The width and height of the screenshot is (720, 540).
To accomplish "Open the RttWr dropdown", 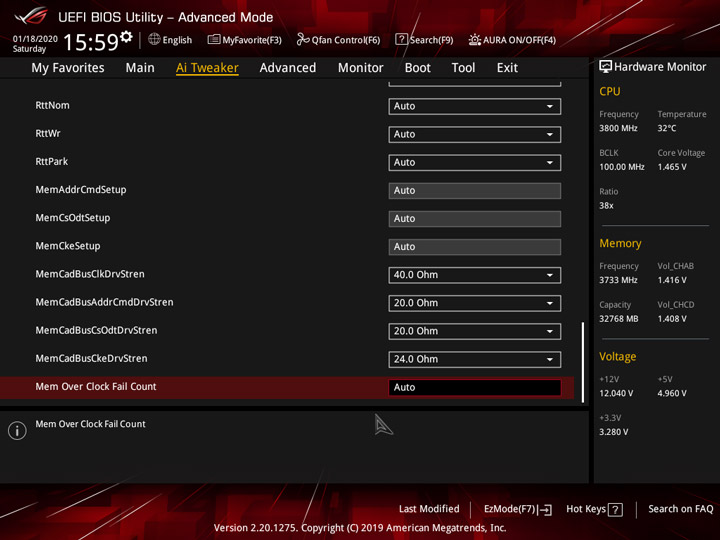I will pos(474,134).
